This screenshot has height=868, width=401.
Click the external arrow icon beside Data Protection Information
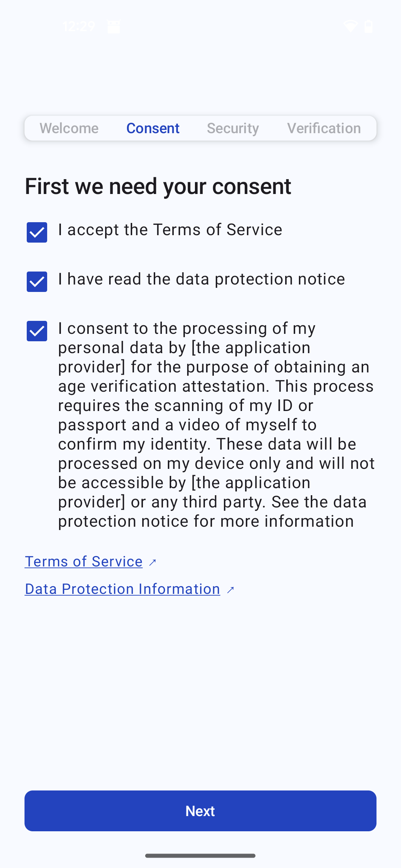point(230,590)
